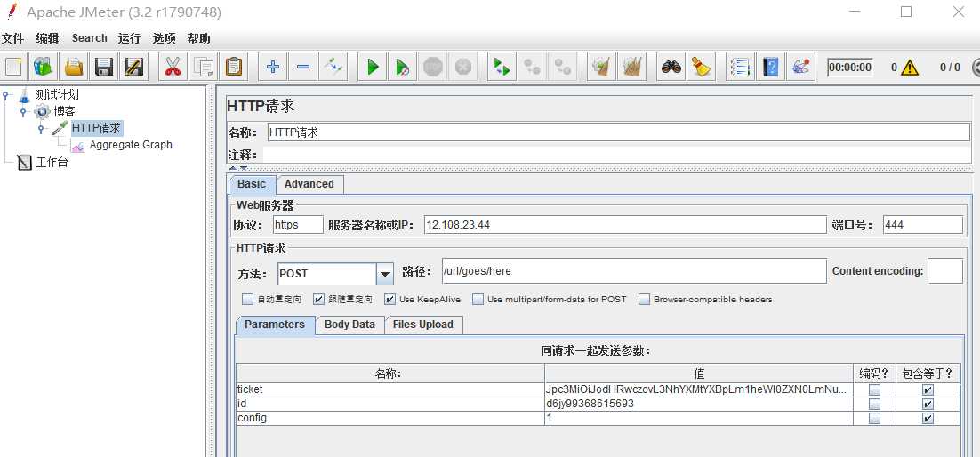Select Aggregate Graph in the tree
Screen dimensions: 980x457
coord(131,145)
